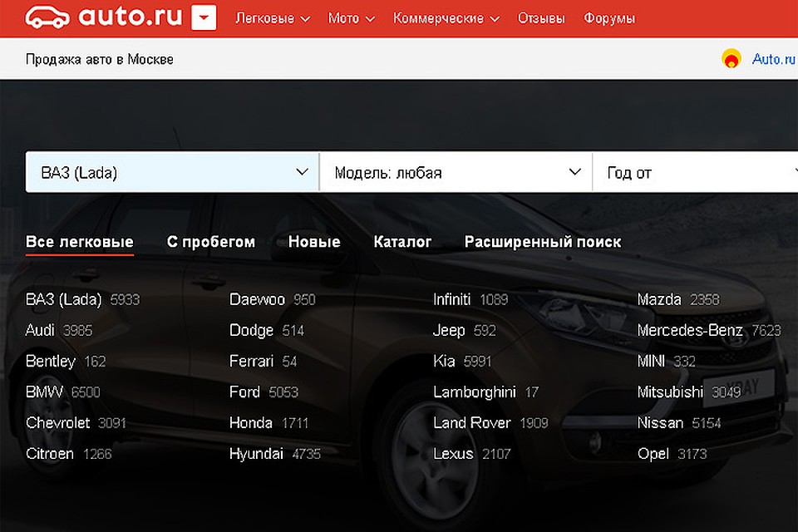Click the Продажа авто в Москве text
This screenshot has width=798, height=532.
pos(99,60)
